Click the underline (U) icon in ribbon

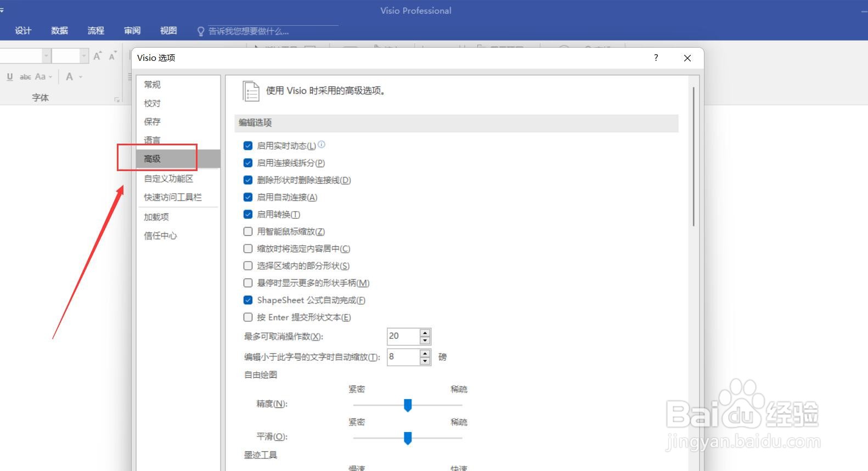click(10, 77)
